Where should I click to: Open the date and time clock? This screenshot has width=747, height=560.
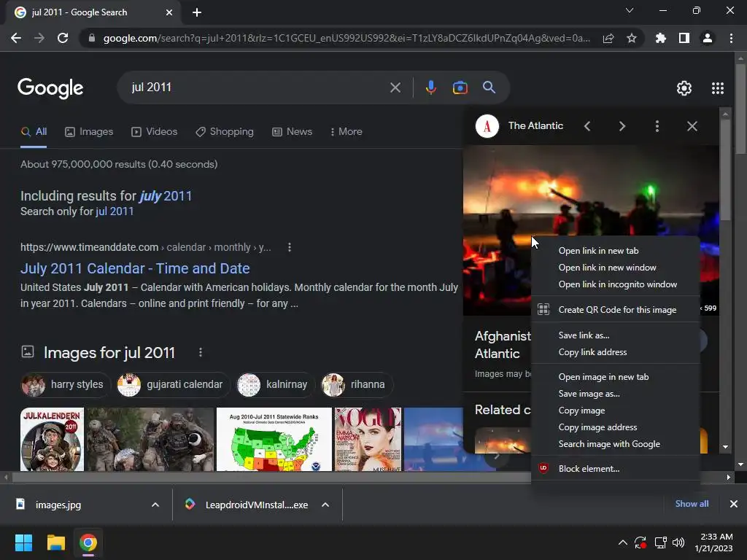714,542
